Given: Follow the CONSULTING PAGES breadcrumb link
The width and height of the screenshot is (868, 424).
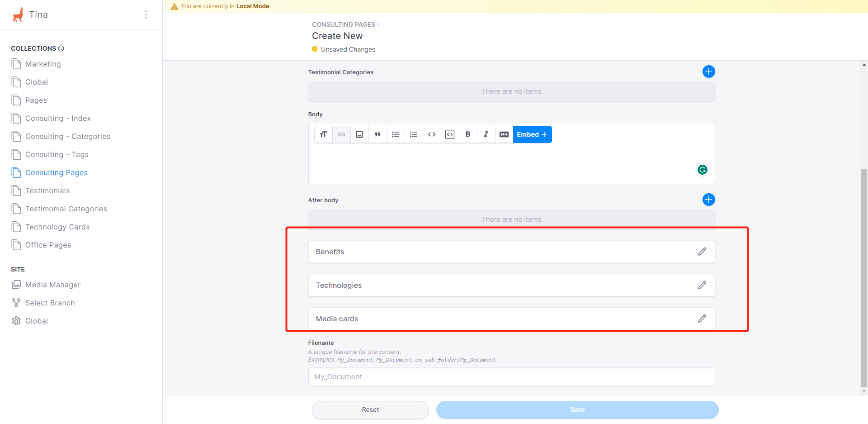Looking at the screenshot, I should point(343,24).
